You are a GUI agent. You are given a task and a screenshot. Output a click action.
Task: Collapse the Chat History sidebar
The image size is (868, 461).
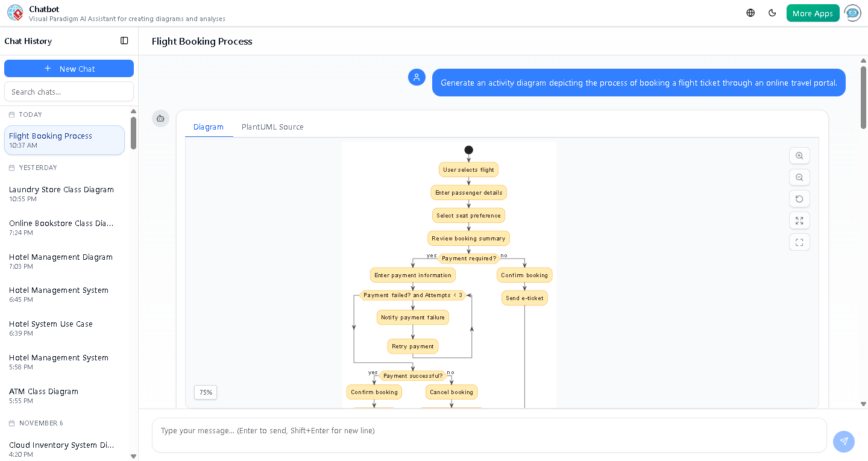pos(124,40)
